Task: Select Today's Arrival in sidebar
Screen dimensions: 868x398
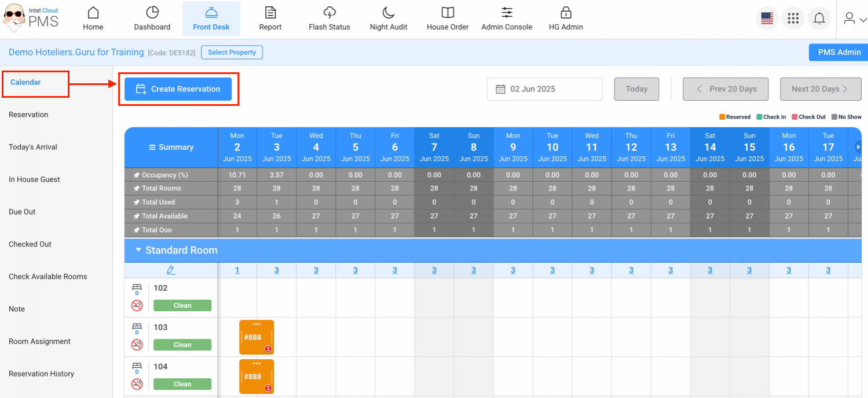Action: pos(33,147)
